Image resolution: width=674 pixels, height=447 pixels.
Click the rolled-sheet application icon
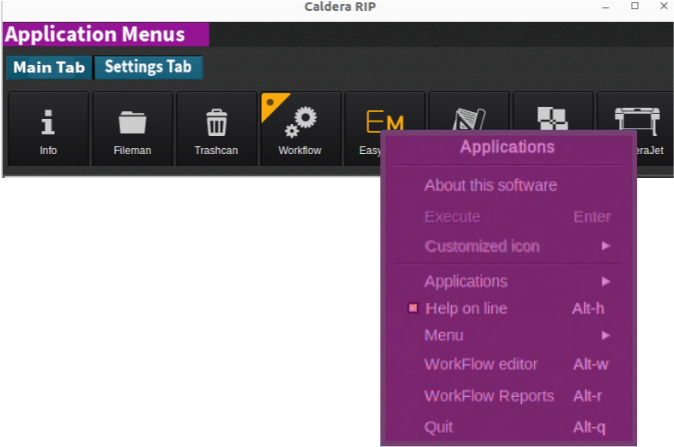tap(469, 118)
